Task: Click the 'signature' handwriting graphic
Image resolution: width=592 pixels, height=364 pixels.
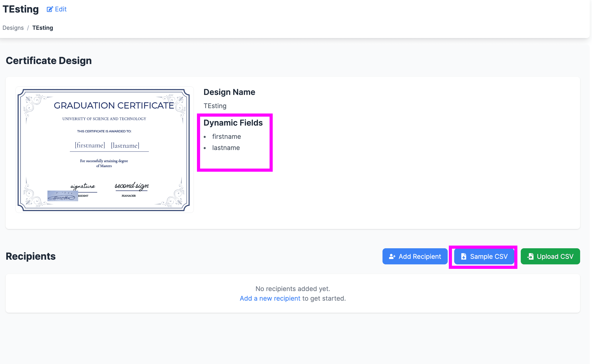Action: (x=83, y=186)
